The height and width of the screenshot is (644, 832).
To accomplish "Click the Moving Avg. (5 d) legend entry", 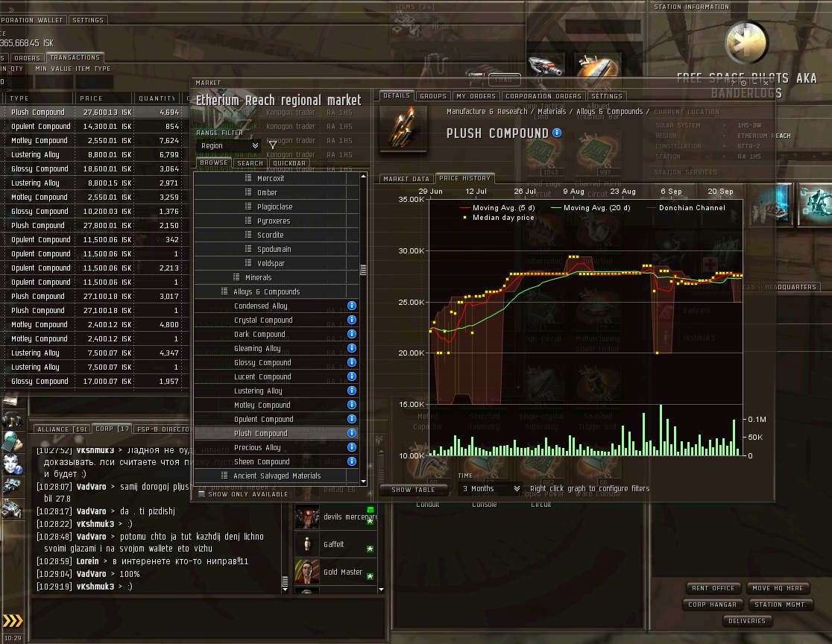I will pos(498,208).
